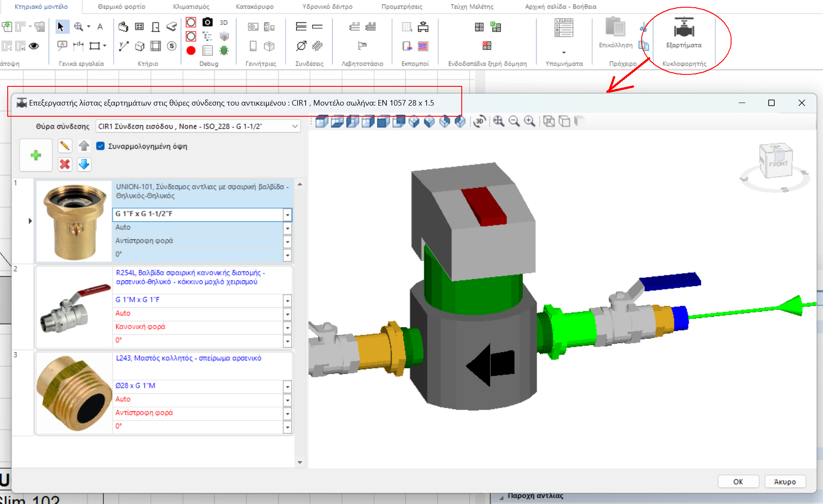
Task: Switch to the Κλιματισμός tab
Action: [191, 6]
